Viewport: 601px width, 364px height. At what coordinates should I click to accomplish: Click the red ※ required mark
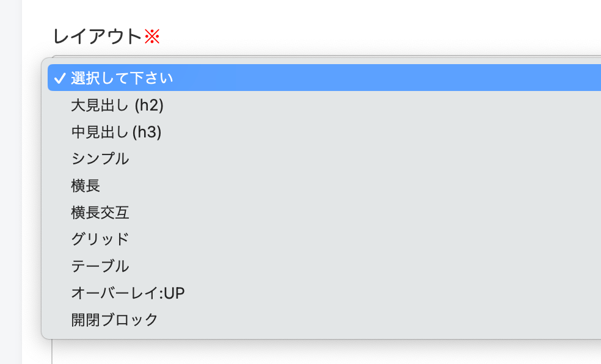(151, 37)
